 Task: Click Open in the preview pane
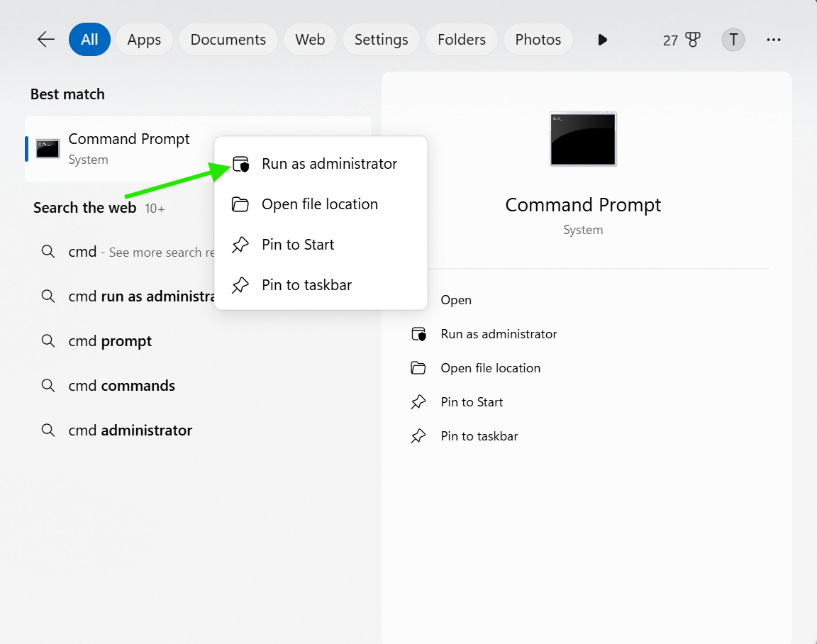pyautogui.click(x=456, y=300)
